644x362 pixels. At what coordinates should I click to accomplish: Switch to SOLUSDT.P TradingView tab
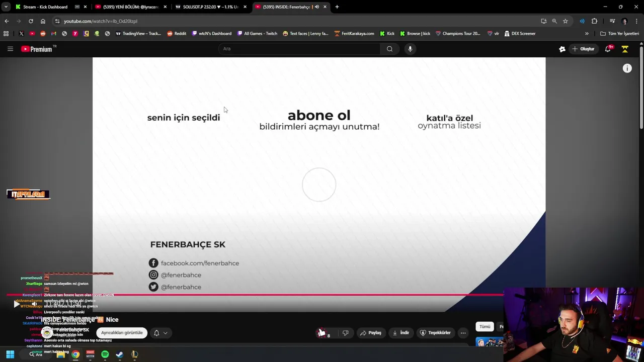click(210, 7)
